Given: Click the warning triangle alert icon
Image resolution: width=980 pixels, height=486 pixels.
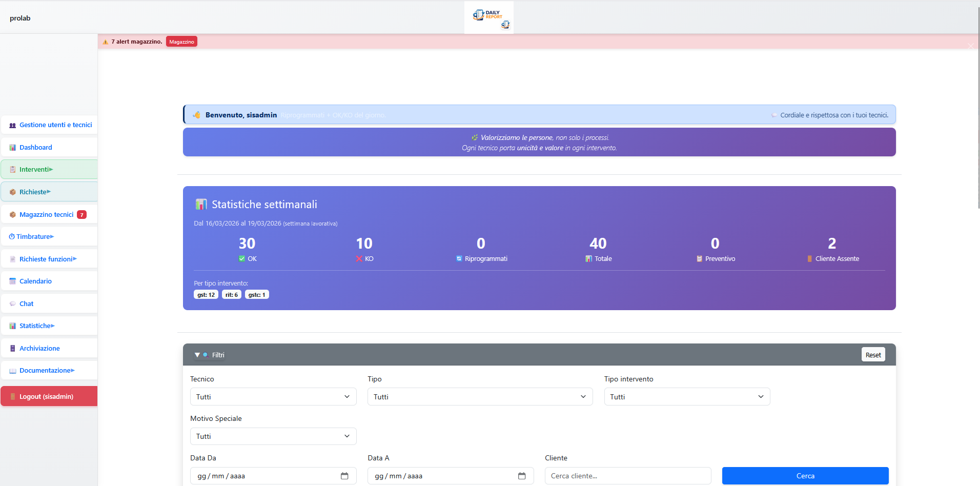Looking at the screenshot, I should click(106, 42).
